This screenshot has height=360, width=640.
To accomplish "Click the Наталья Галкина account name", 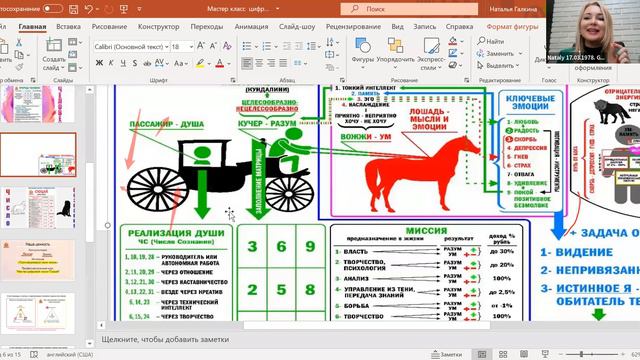I will tap(513, 9).
